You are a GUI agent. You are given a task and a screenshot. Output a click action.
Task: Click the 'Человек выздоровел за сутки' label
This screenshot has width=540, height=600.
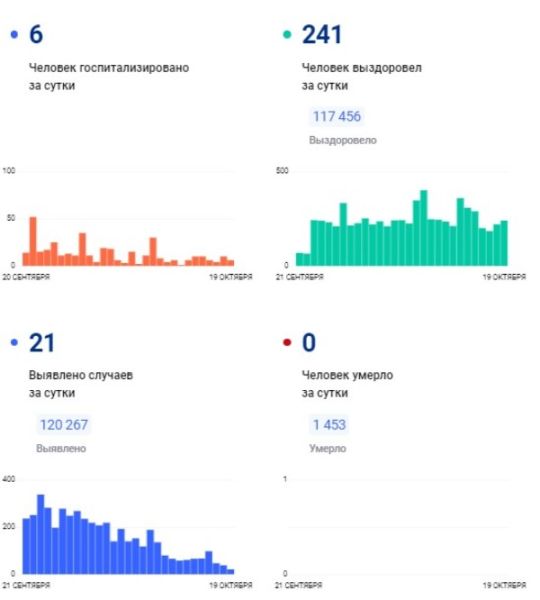(362, 77)
